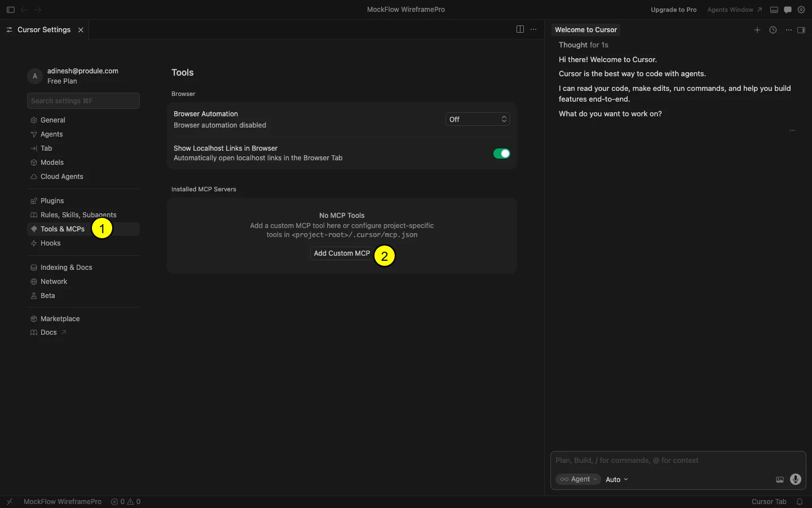Screen dimensions: 812x508
Task: Open Network settings section
Action: coord(83,282)
